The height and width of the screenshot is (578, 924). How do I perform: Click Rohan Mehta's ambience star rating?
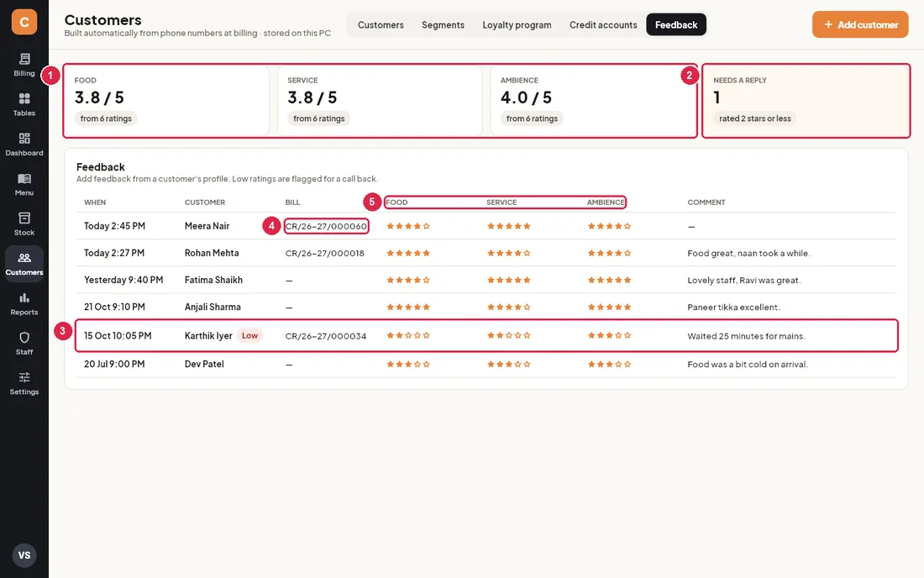pyautogui.click(x=609, y=254)
